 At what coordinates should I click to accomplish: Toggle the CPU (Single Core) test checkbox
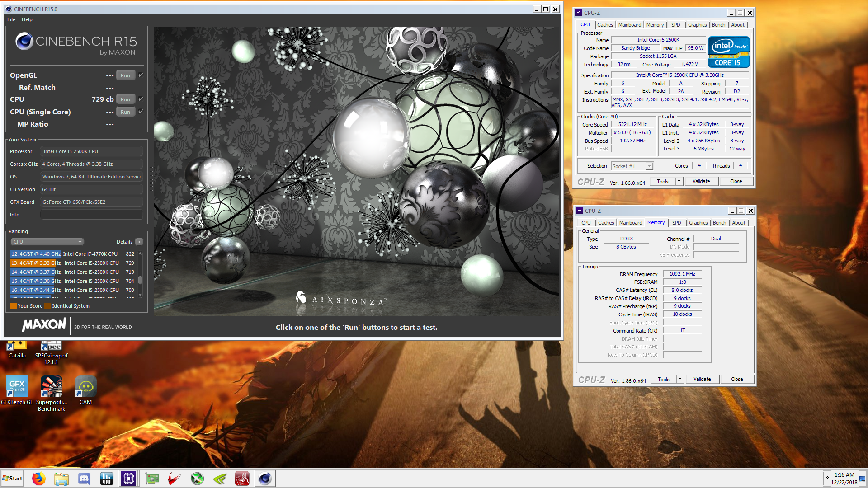point(141,112)
